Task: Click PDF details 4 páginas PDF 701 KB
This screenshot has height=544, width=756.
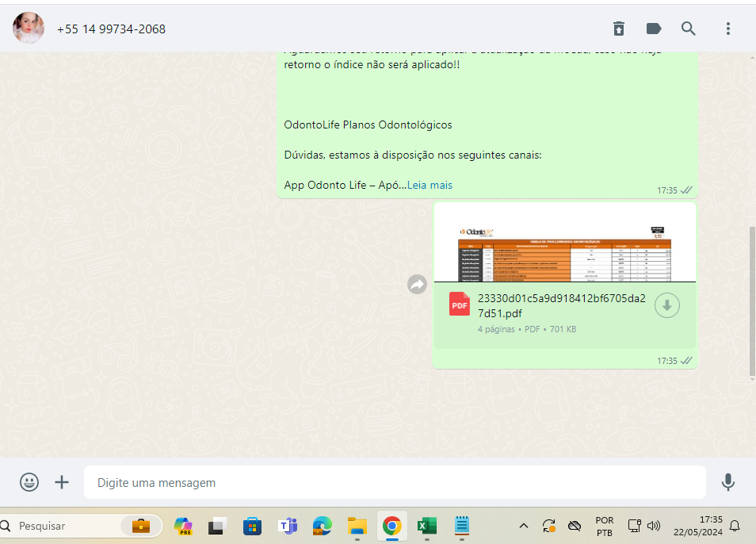Action: pos(527,329)
